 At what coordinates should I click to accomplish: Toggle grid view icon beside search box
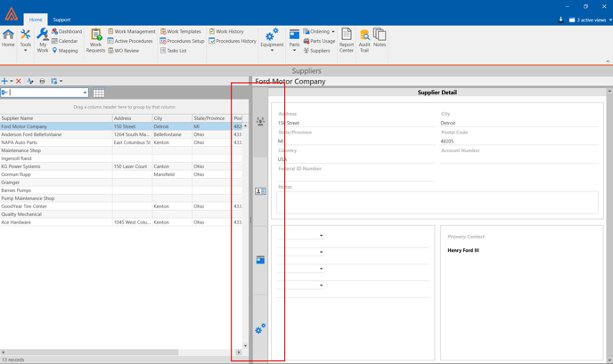pos(99,93)
